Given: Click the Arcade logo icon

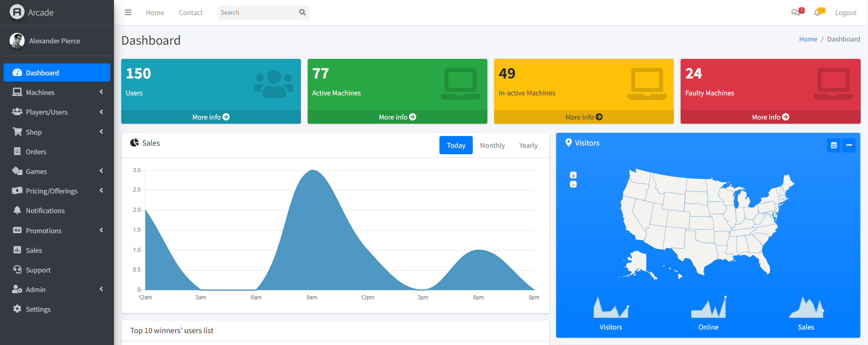Looking at the screenshot, I should pos(17,12).
